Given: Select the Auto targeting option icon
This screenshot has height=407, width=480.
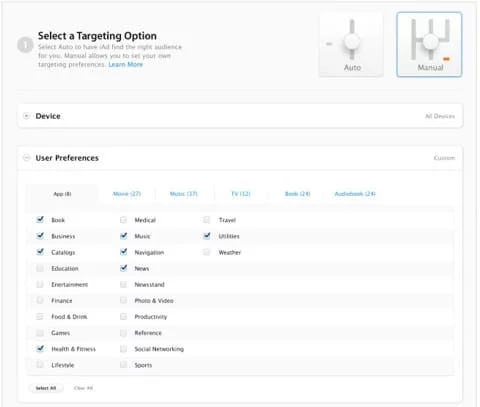Looking at the screenshot, I should tap(351, 45).
